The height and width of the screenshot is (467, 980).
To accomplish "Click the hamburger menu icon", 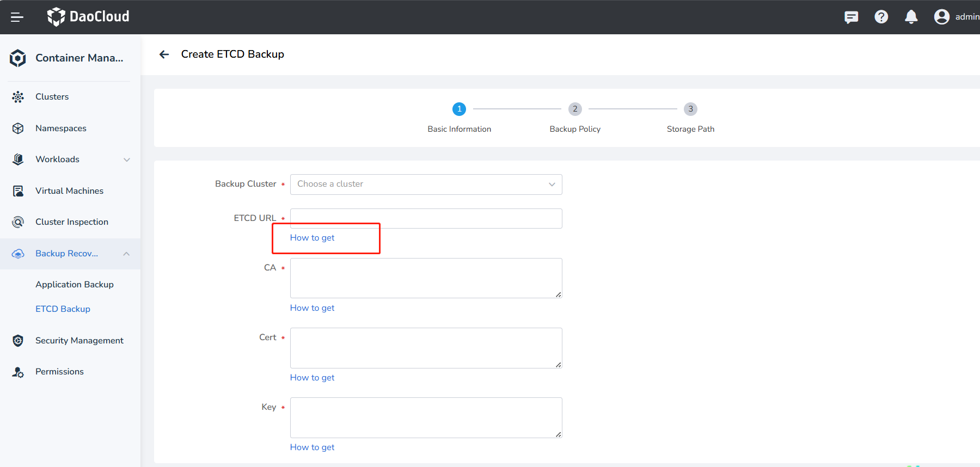I will (17, 17).
